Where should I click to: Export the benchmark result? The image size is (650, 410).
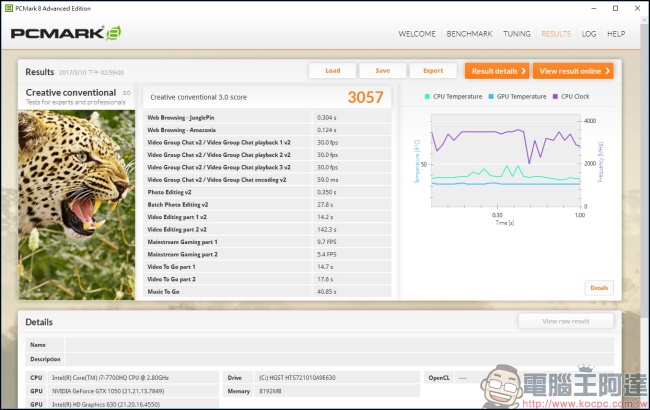click(433, 71)
